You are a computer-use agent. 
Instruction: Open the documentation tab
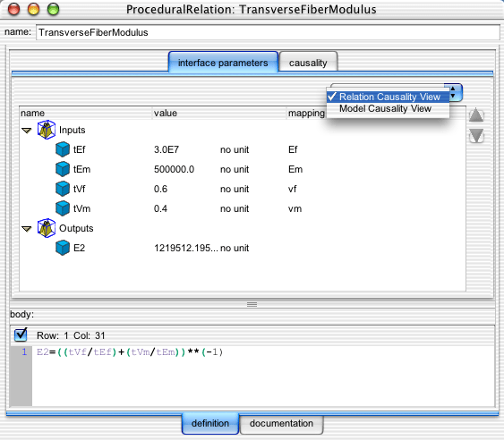coord(281,423)
